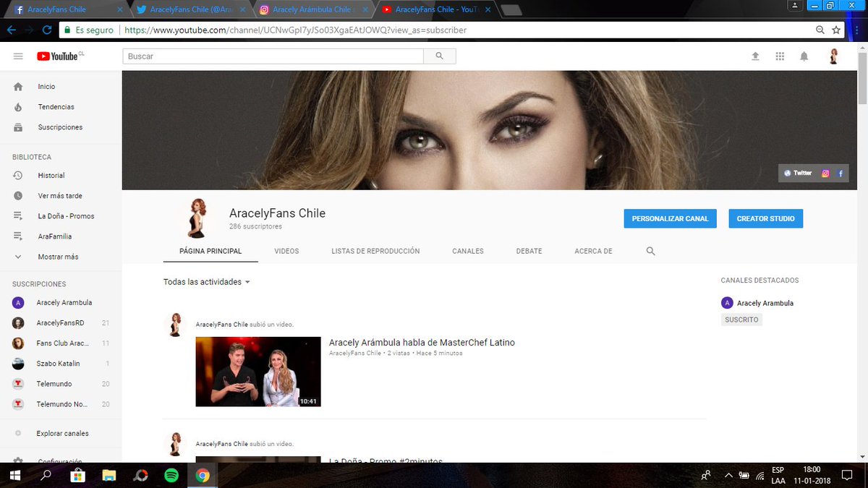This screenshot has width=868, height=488.
Task: Click the PERSONALIZAR CANAL button
Action: 670,218
